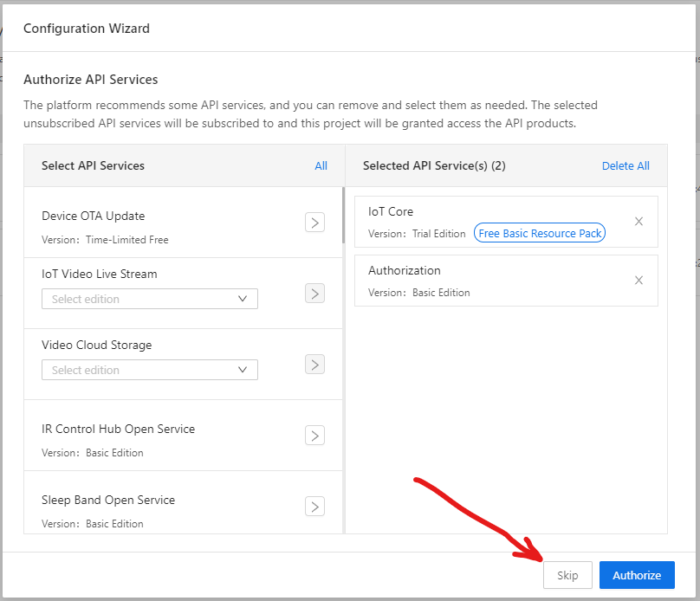The width and height of the screenshot is (700, 601).
Task: Select the Authorization service card
Action: 506,281
